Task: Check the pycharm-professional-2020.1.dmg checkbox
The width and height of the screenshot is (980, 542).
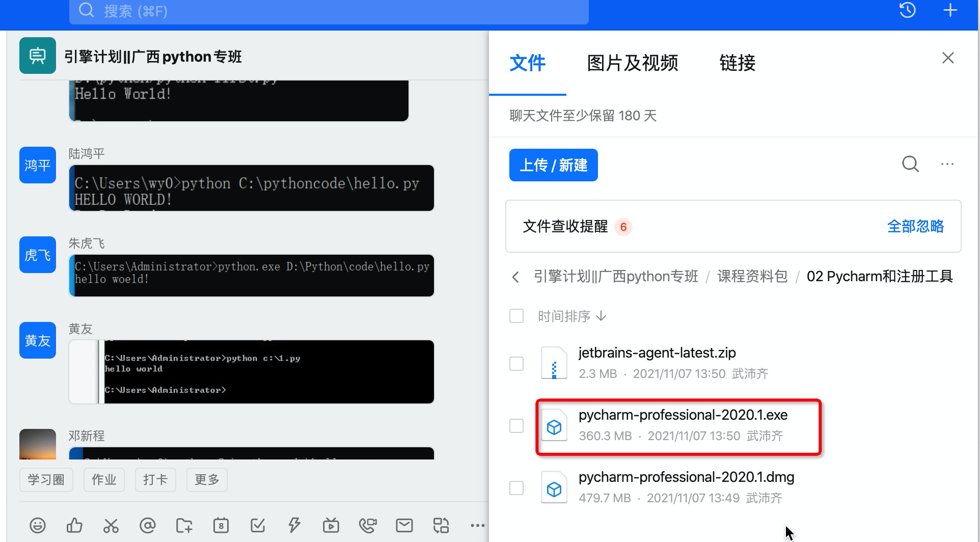Action: 516,488
